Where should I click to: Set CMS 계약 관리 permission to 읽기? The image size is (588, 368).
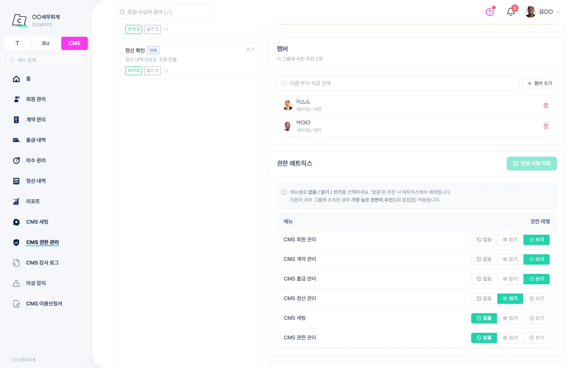coord(510,259)
